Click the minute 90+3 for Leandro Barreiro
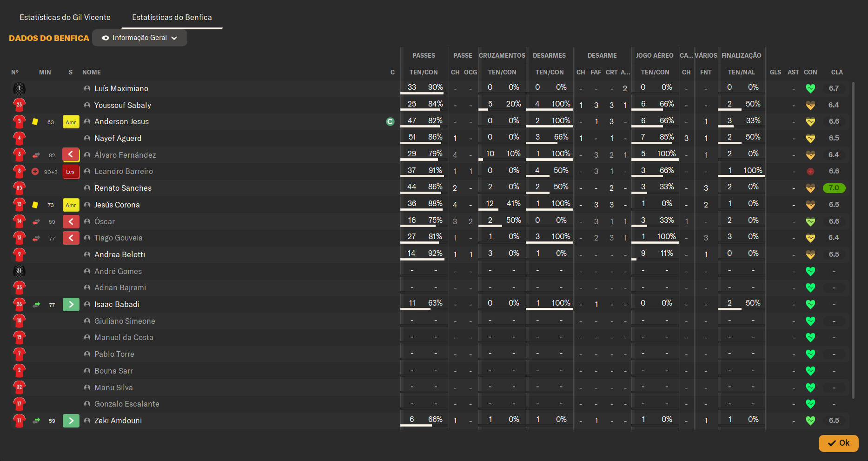This screenshot has height=461, width=868. [51, 172]
